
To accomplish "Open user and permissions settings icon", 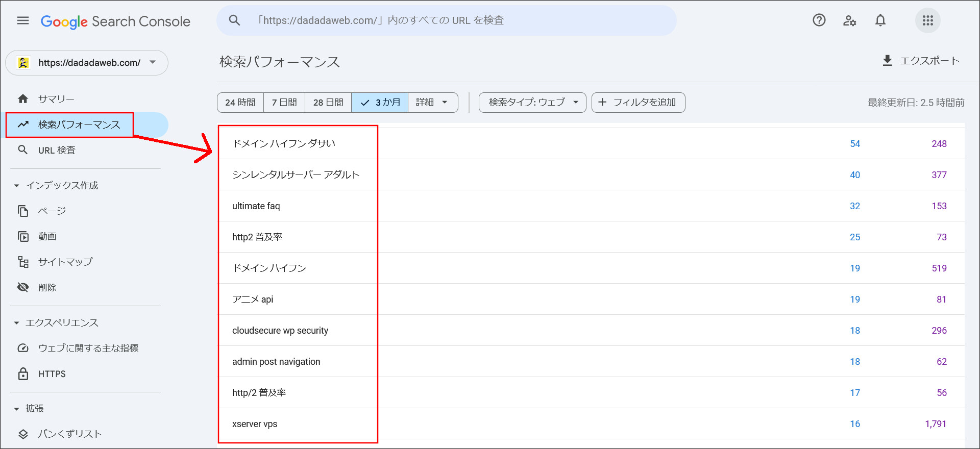I will [x=850, y=20].
